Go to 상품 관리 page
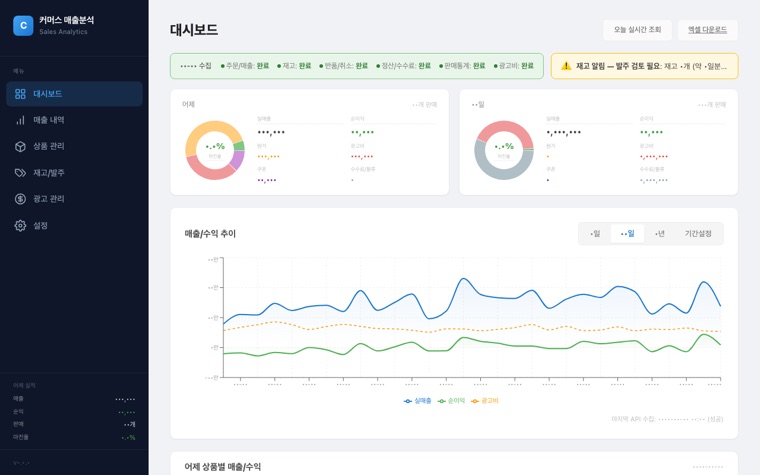Viewport: 760px width, 475px height. click(74, 146)
